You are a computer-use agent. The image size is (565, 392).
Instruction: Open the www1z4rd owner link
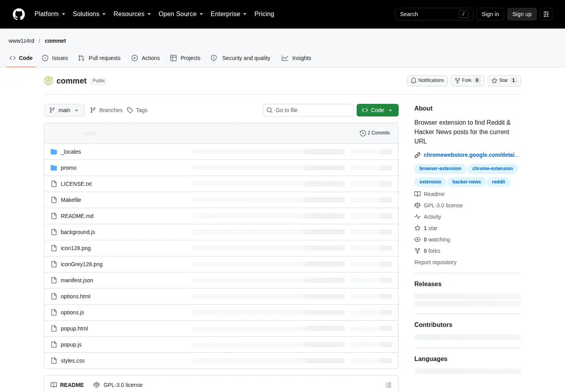click(x=22, y=41)
